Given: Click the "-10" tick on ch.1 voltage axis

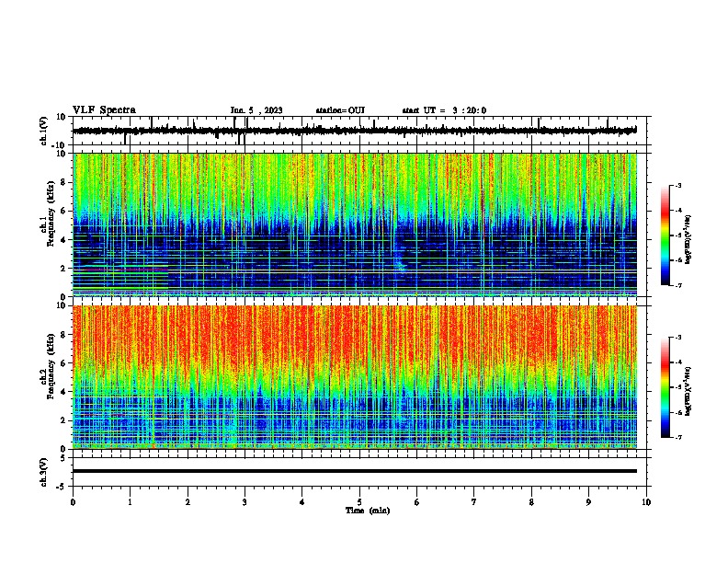Looking at the screenshot, I should (60, 145).
